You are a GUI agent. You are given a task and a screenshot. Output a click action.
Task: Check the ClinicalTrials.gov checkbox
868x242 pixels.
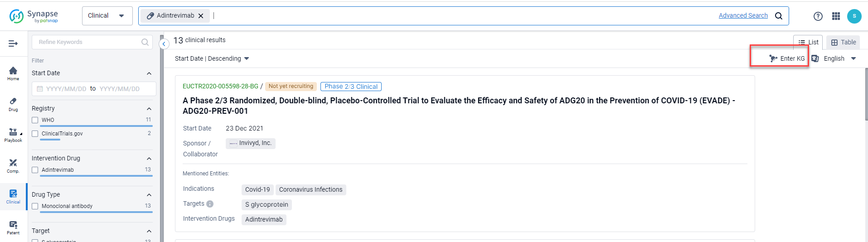tap(35, 134)
